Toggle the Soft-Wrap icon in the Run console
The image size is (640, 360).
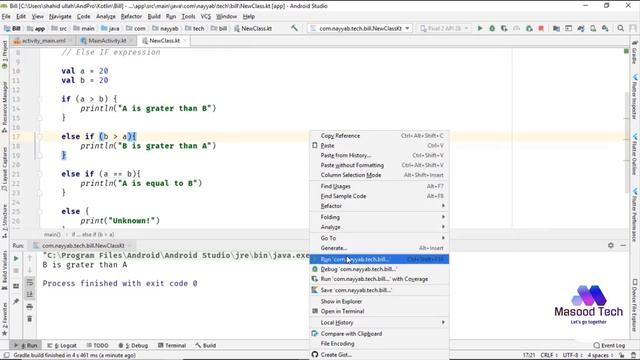click(29, 282)
